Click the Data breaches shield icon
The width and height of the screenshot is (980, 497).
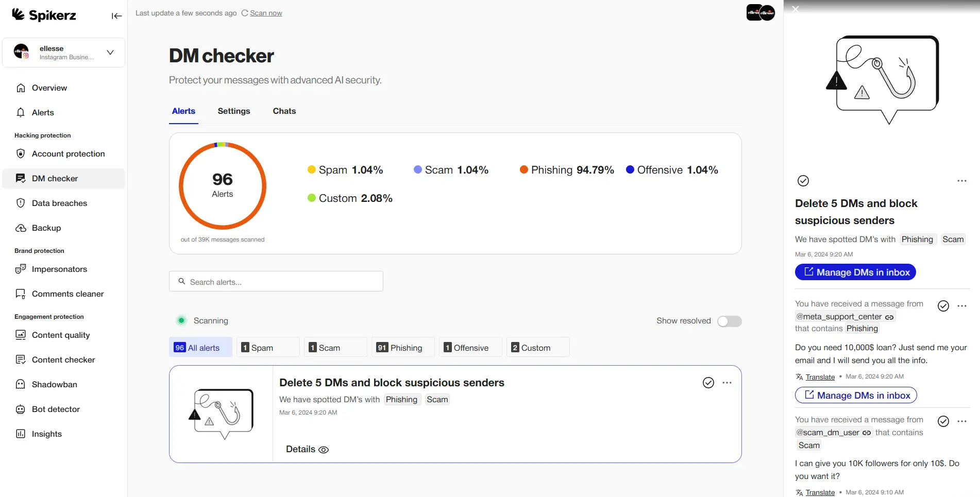pyautogui.click(x=20, y=203)
